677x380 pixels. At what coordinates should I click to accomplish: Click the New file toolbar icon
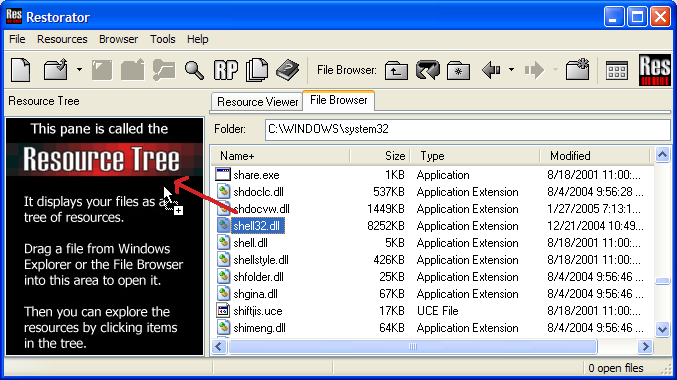coord(21,70)
